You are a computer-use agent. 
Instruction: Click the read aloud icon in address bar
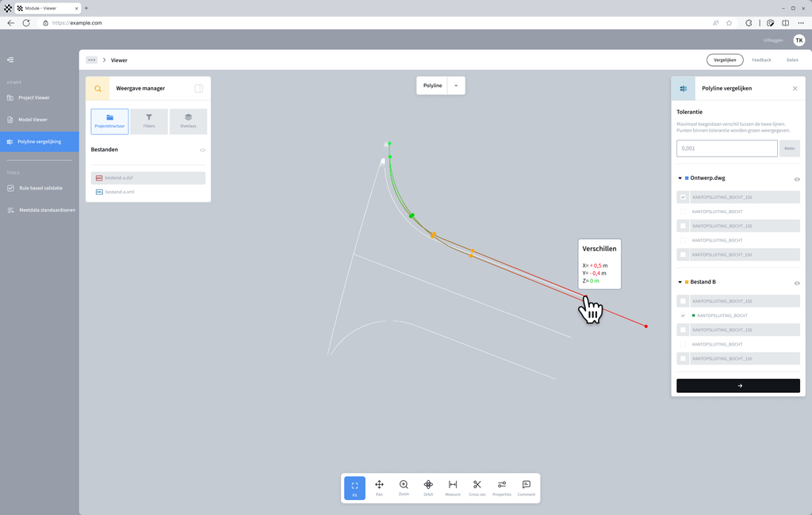(x=716, y=23)
